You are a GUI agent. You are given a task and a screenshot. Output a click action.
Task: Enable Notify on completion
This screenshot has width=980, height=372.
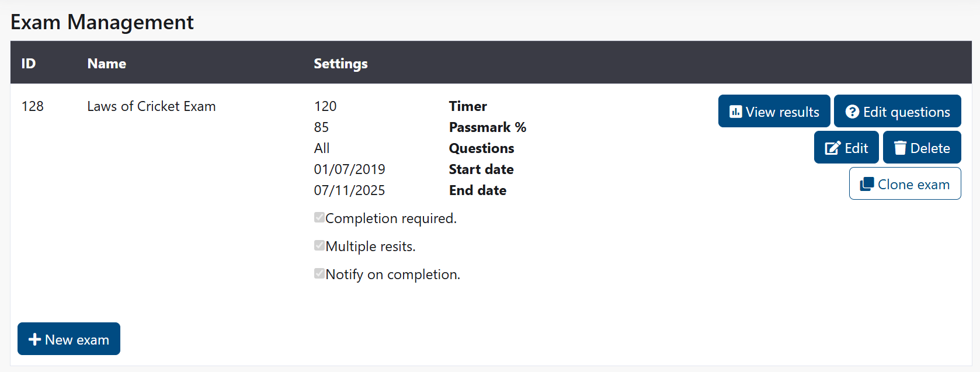click(x=319, y=273)
